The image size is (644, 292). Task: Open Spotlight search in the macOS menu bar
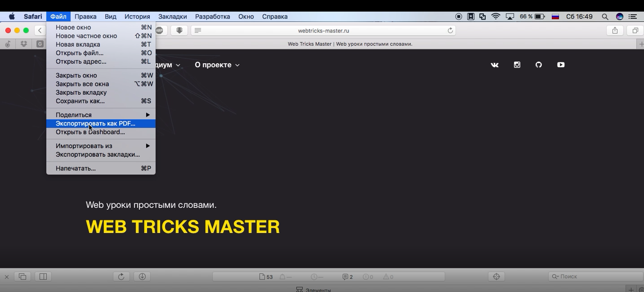[x=605, y=16]
